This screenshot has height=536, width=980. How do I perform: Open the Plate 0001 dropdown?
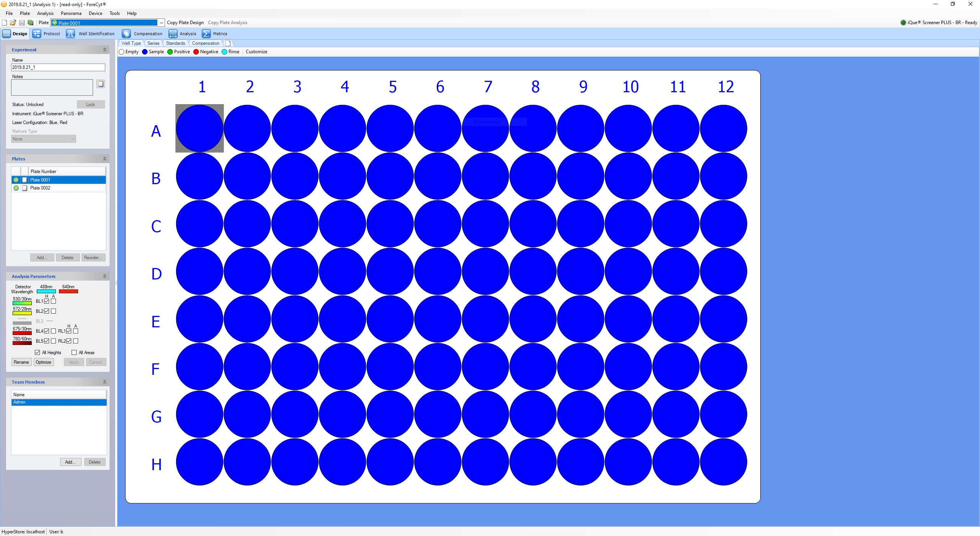(x=161, y=23)
